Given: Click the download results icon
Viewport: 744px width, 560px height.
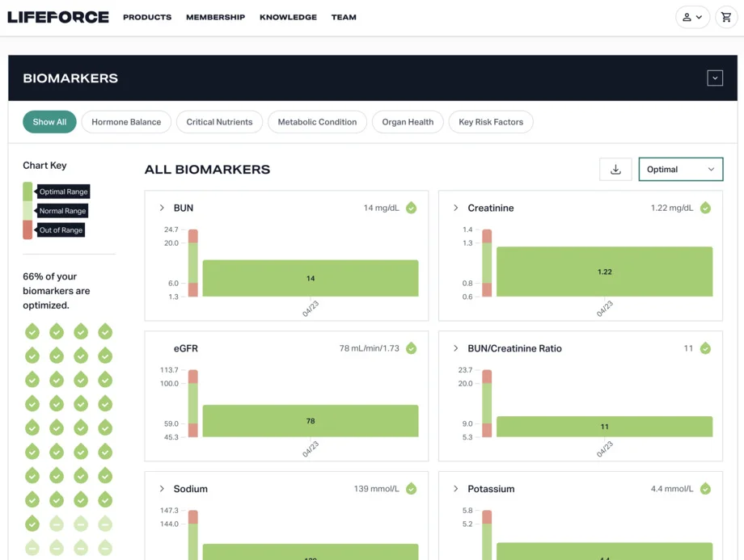Looking at the screenshot, I should 615,169.
